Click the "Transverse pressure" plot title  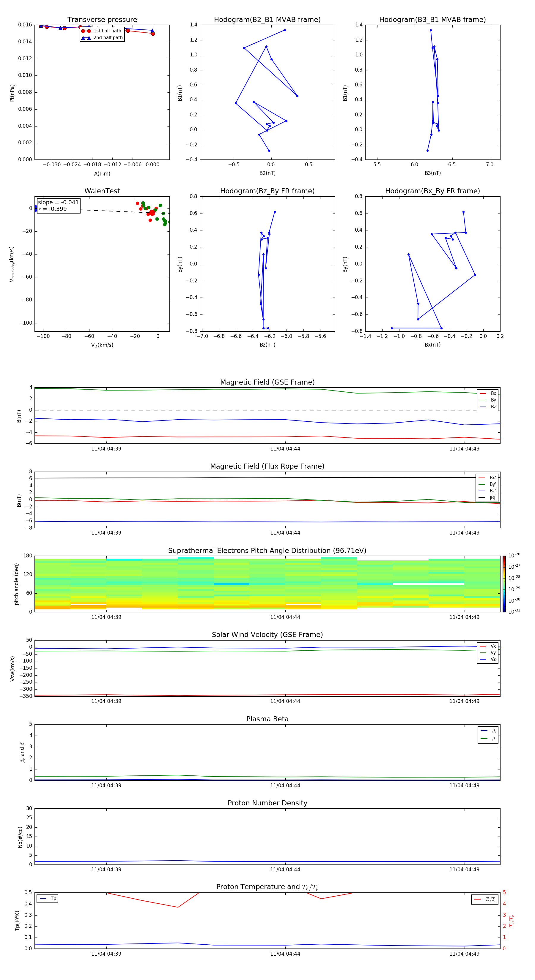point(102,20)
